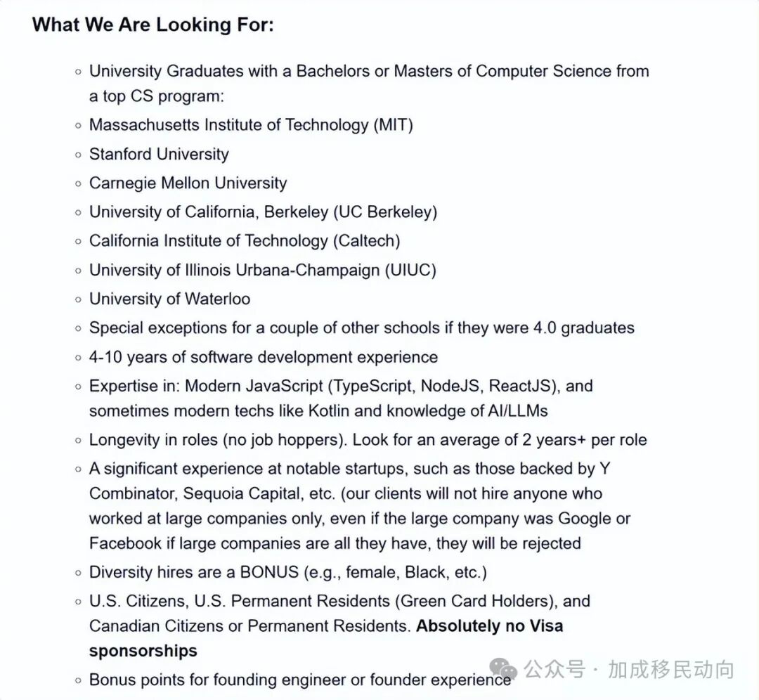
Task: Click the WeChat logo icon in watermark
Action: click(503, 668)
